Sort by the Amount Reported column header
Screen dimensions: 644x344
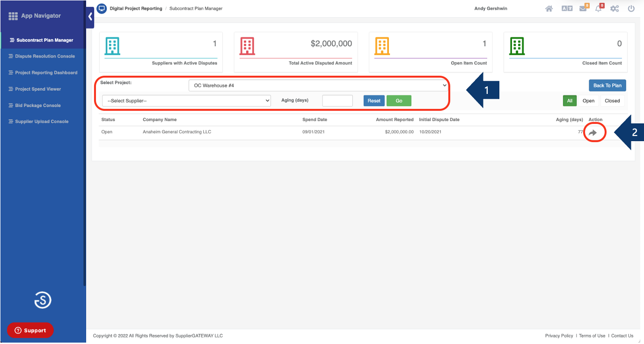coord(395,120)
